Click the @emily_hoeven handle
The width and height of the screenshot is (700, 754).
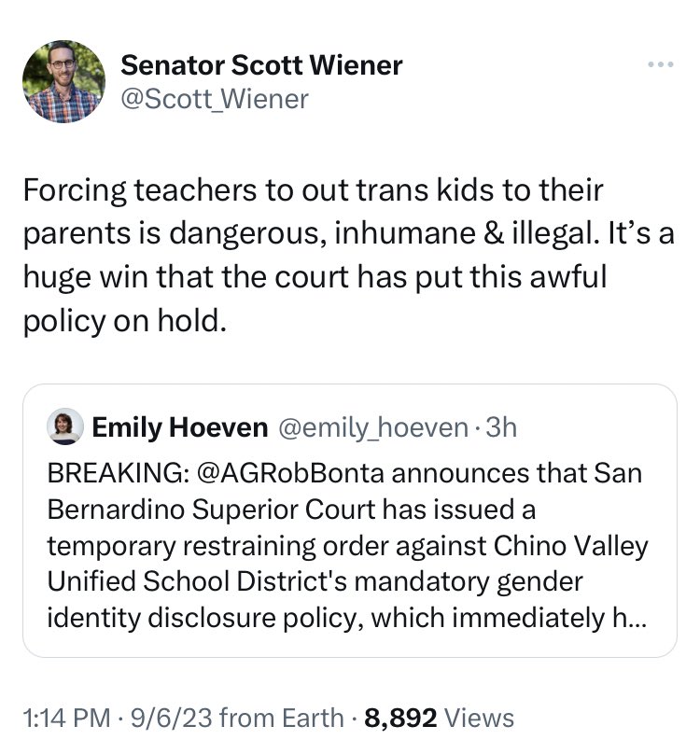[372, 427]
